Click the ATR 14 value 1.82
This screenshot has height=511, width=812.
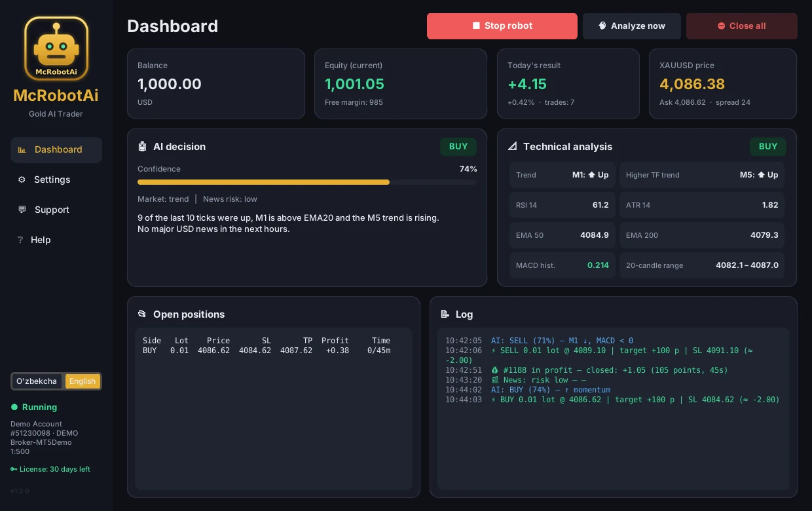pos(770,205)
